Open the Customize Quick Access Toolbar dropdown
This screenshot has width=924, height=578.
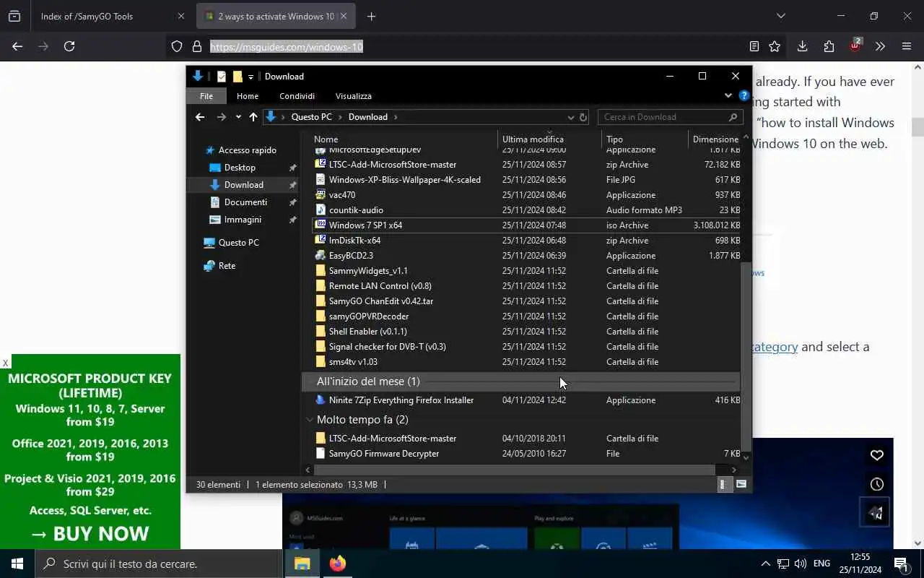coord(250,77)
